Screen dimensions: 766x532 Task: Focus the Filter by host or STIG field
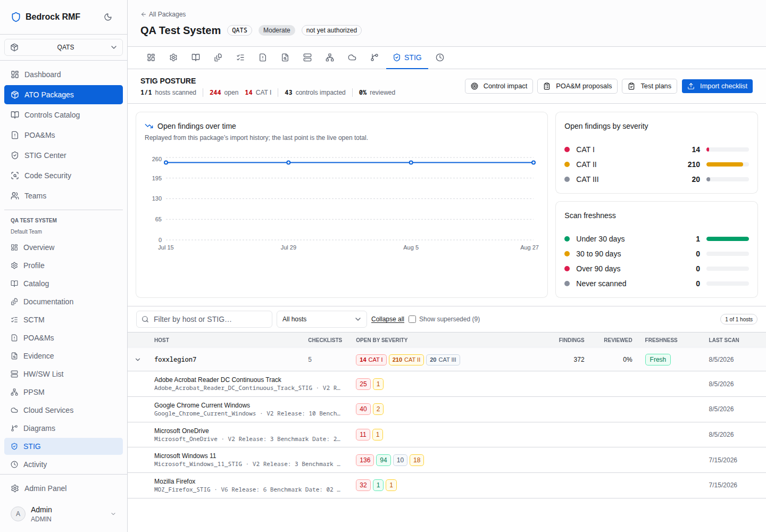tap(204, 319)
